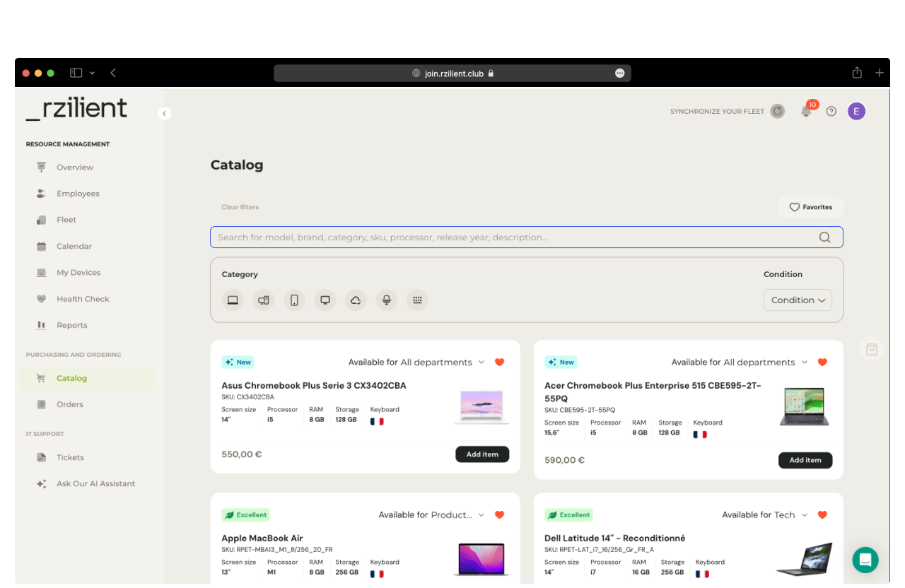The width and height of the screenshot is (905, 588).
Task: Click Synchronize Your Fleet text
Action: pyautogui.click(x=717, y=112)
